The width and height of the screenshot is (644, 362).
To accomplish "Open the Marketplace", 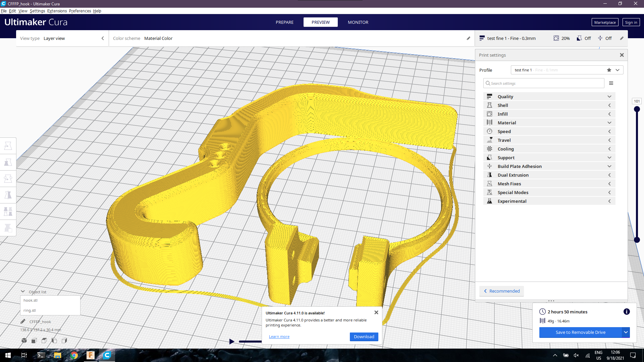I will 605,22.
